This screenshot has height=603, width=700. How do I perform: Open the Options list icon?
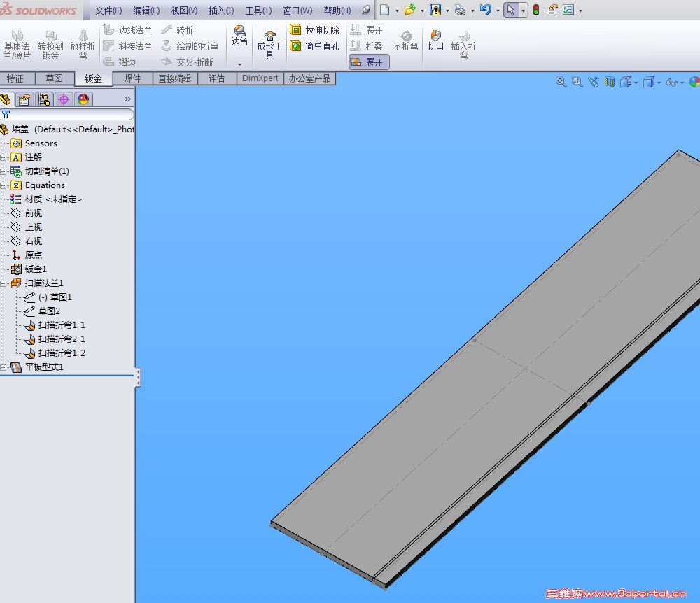click(568, 10)
